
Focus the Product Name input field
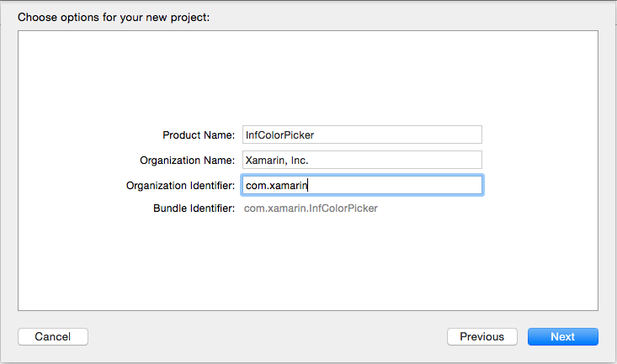[x=362, y=135]
